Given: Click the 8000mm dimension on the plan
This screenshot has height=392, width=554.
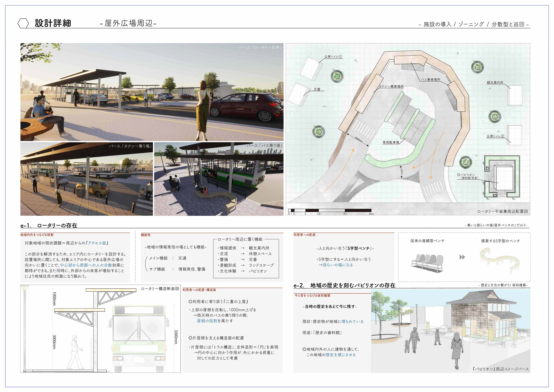Looking at the screenshot, I should [x=359, y=140].
